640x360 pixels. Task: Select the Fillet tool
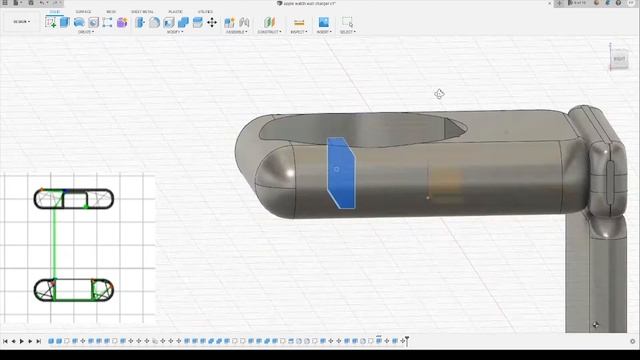click(154, 22)
